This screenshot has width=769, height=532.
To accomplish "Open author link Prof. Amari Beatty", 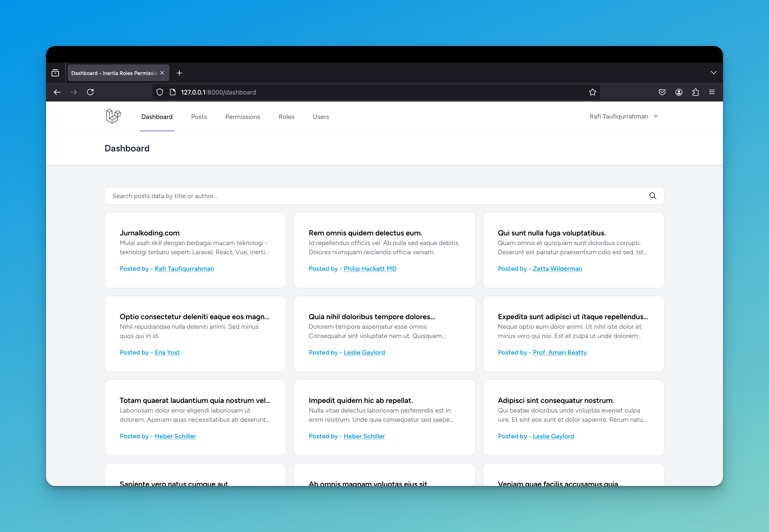I will click(559, 352).
